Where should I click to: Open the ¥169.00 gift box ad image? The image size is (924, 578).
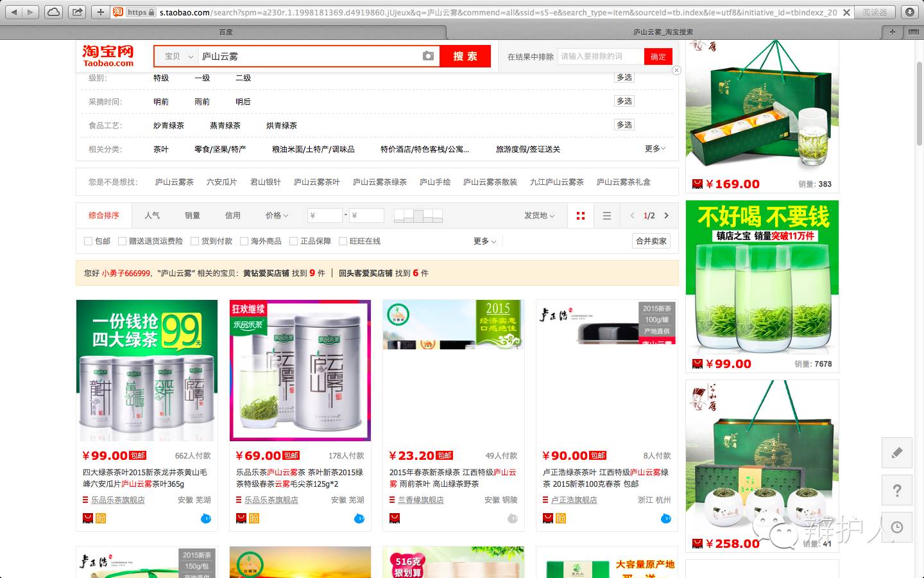click(762, 107)
